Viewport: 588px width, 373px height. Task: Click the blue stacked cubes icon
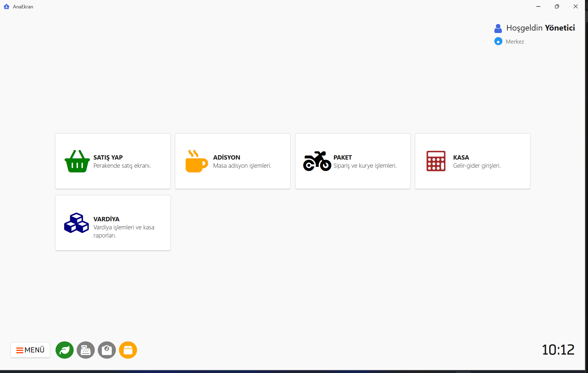[76, 223]
